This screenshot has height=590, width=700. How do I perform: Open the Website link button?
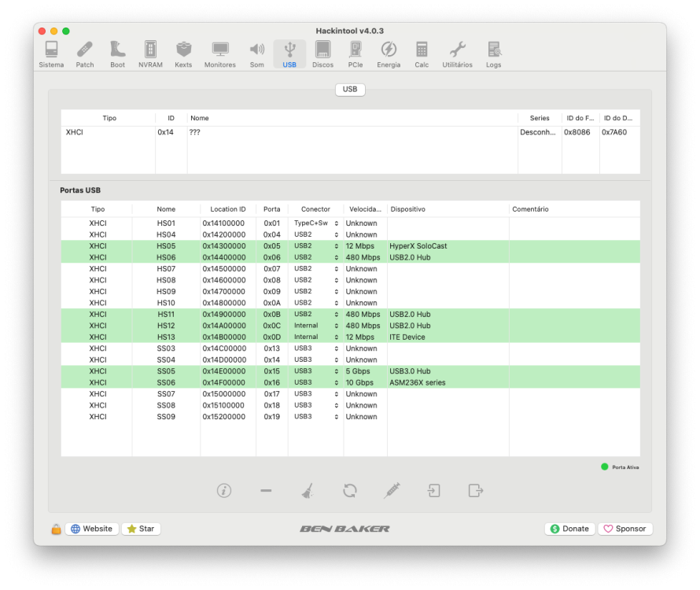92,529
